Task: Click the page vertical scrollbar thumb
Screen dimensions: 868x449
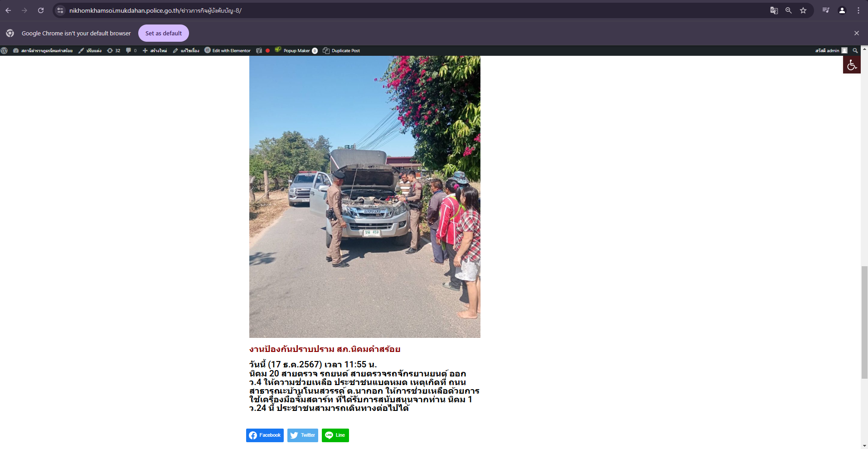Action: tap(864, 322)
